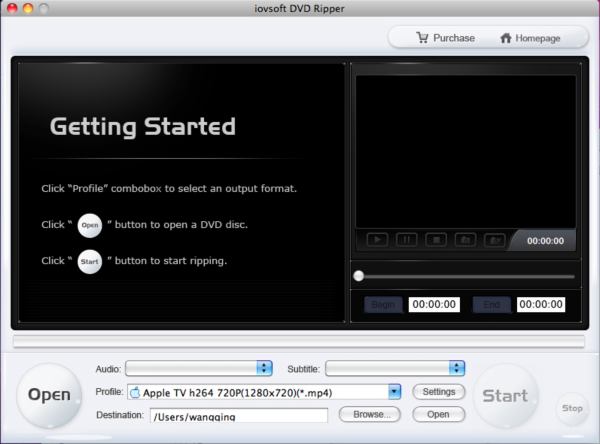The height and width of the screenshot is (444, 600).
Task: Click the Purchase cart button
Action: (446, 38)
